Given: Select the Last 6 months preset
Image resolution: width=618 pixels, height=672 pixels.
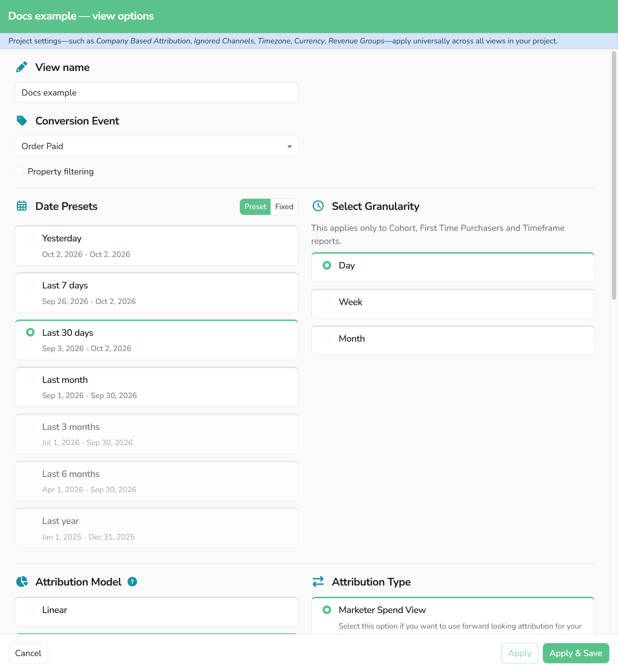Looking at the screenshot, I should pos(157,481).
